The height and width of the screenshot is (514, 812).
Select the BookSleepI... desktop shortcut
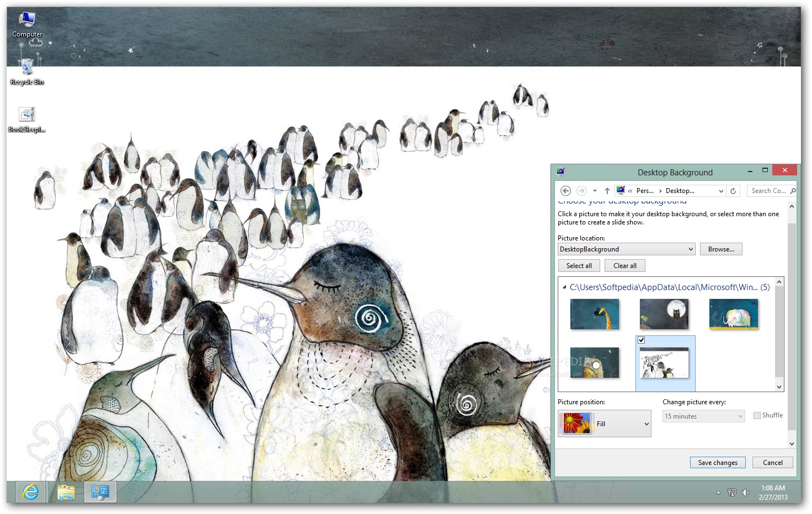coord(27,119)
